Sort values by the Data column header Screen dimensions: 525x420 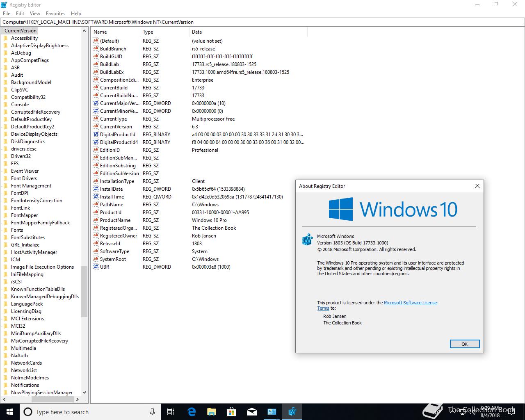(x=248, y=32)
